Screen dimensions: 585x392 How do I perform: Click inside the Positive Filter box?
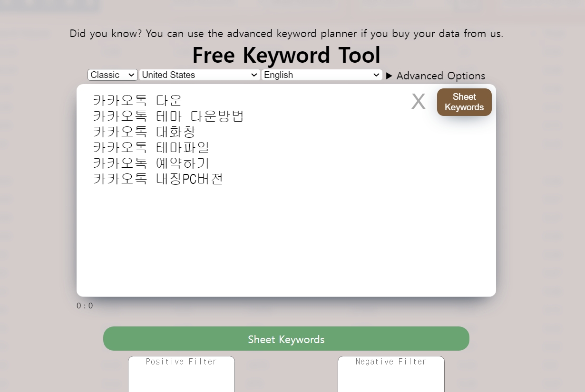point(181,378)
